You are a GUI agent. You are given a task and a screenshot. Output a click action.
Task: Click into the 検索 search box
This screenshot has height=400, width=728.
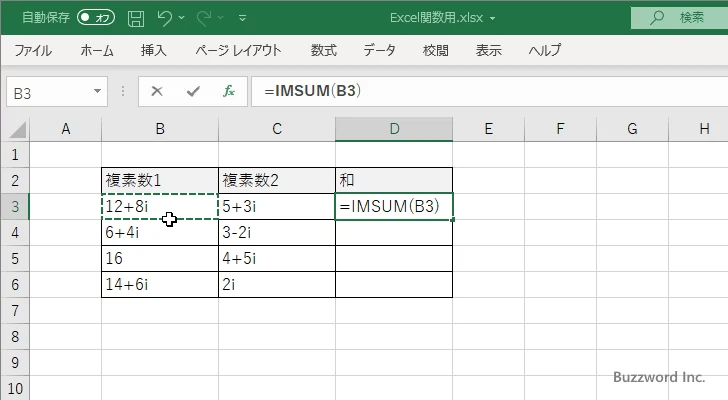(679, 18)
